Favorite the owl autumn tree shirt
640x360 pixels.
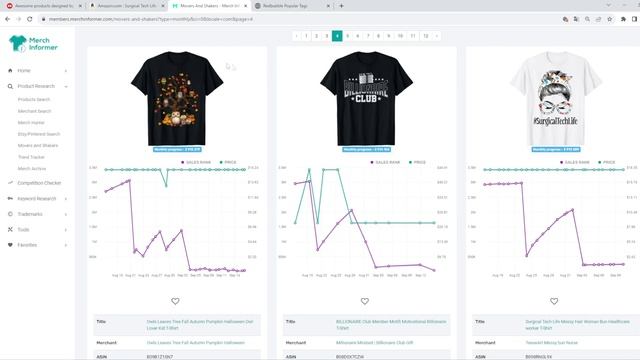click(175, 301)
